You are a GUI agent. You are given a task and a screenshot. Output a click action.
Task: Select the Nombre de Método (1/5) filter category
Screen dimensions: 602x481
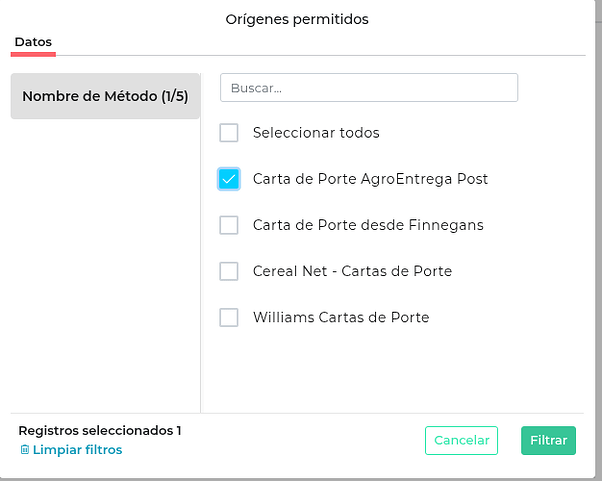coord(105,97)
